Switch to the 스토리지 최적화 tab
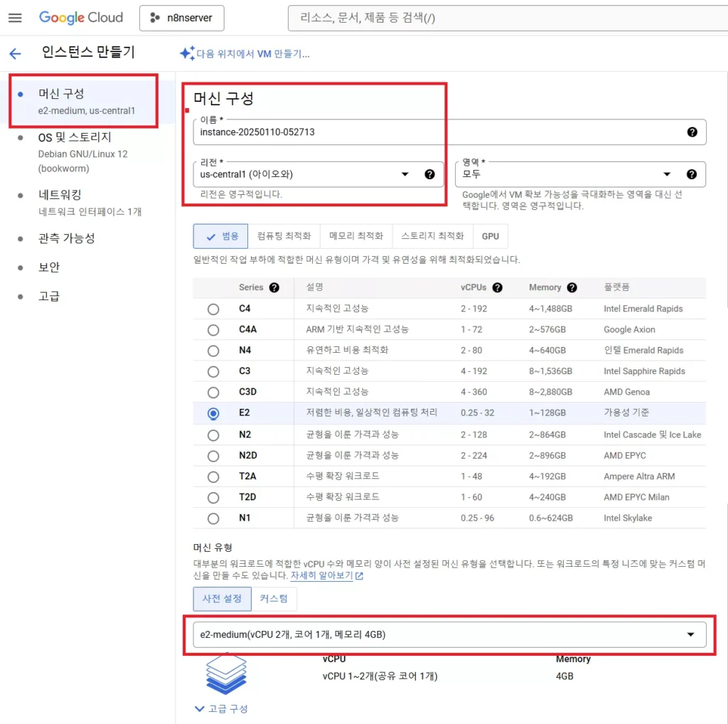The width and height of the screenshot is (728, 724). click(x=433, y=236)
